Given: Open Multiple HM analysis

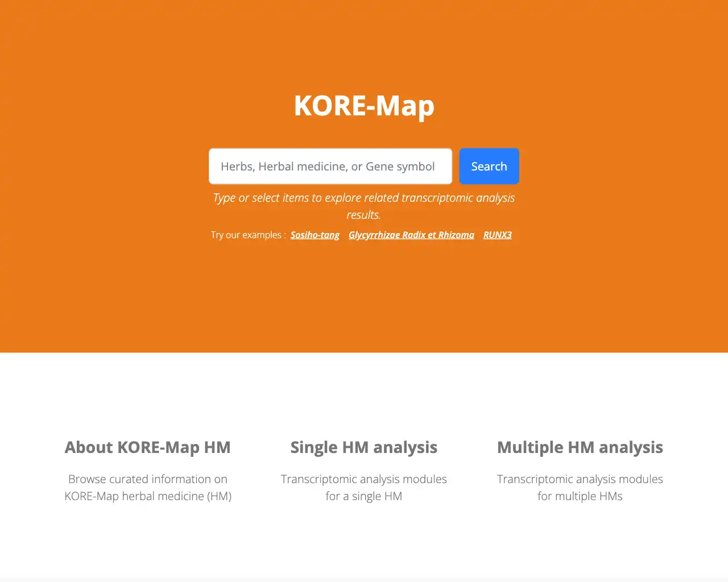Looking at the screenshot, I should pos(580,447).
